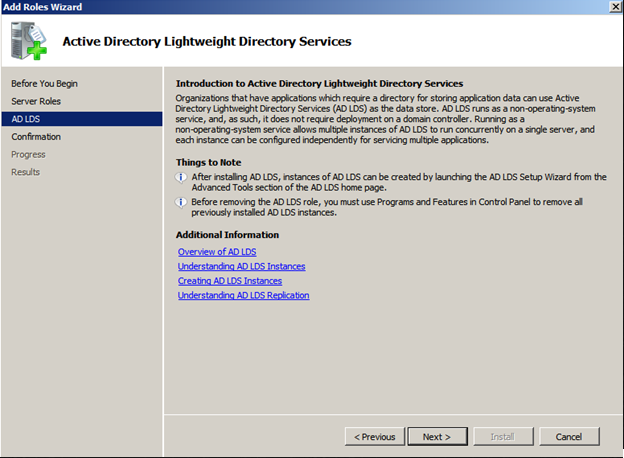Select the greyed Progress step

pyautogui.click(x=28, y=154)
